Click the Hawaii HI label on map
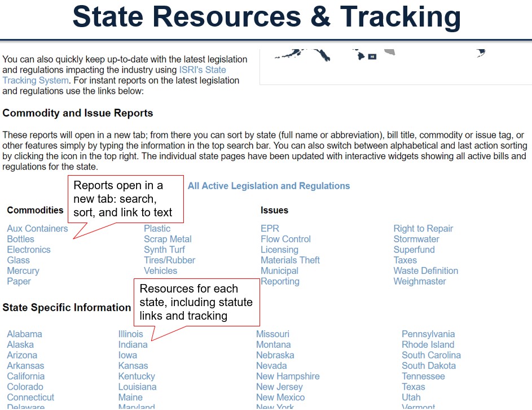The image size is (532, 410). tap(372, 57)
